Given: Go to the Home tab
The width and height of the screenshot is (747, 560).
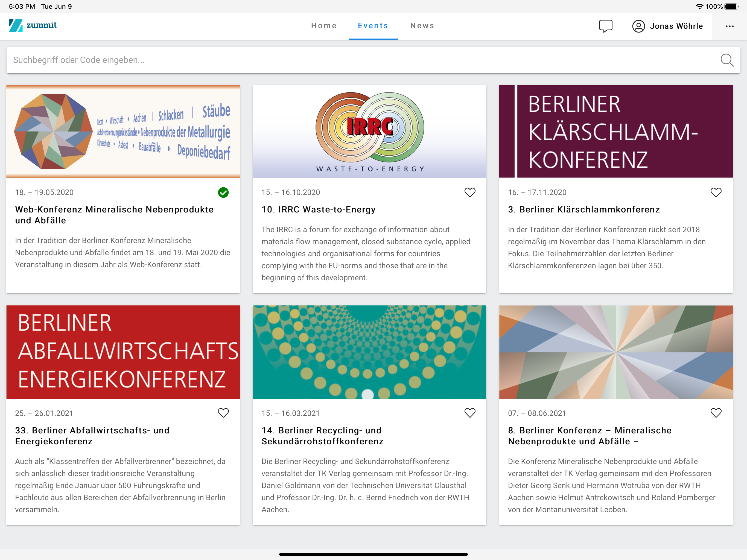Looking at the screenshot, I should [324, 26].
